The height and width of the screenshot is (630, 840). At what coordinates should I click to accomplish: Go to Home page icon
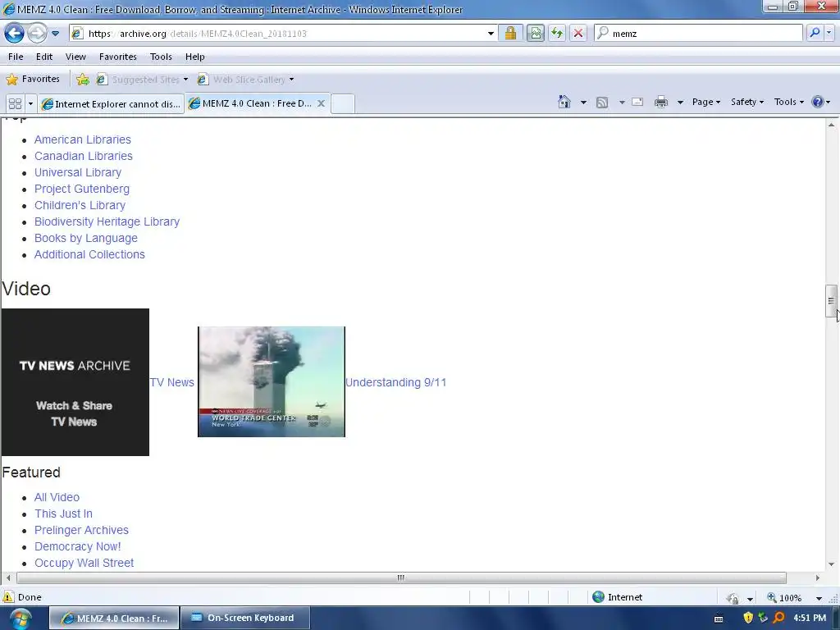[x=564, y=102]
